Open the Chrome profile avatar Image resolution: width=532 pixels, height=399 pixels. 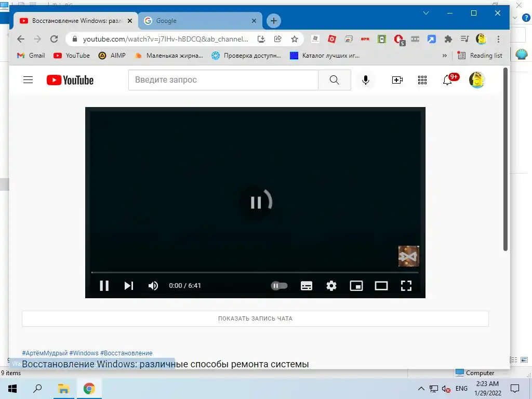pyautogui.click(x=481, y=39)
